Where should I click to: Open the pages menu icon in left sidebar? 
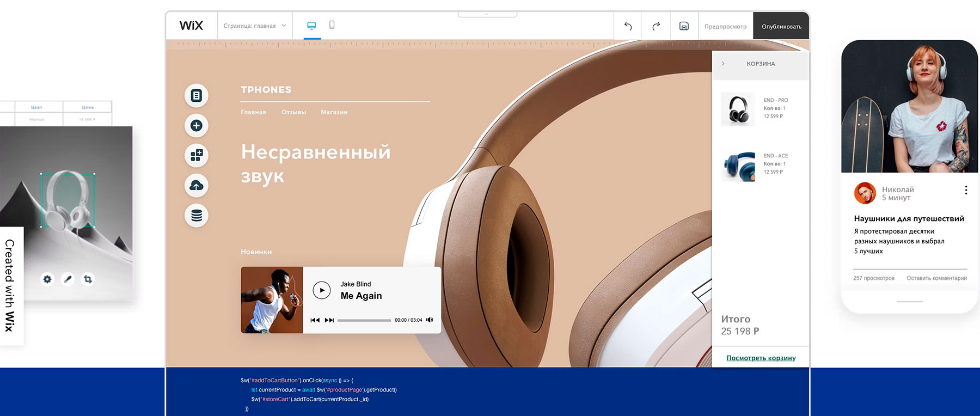pos(197,96)
